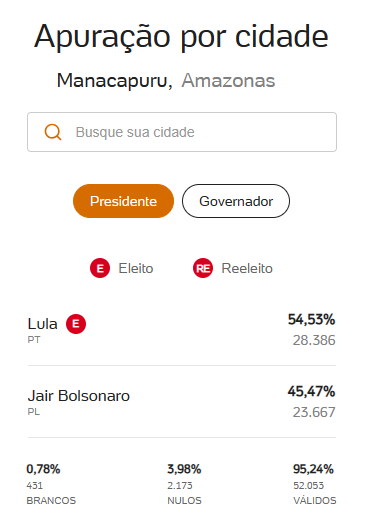
Task: Switch to the Governador tab
Action: pos(236,201)
